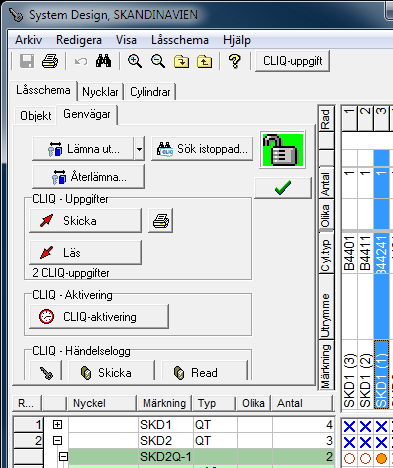Open Search with the binoculars icon

[103, 61]
